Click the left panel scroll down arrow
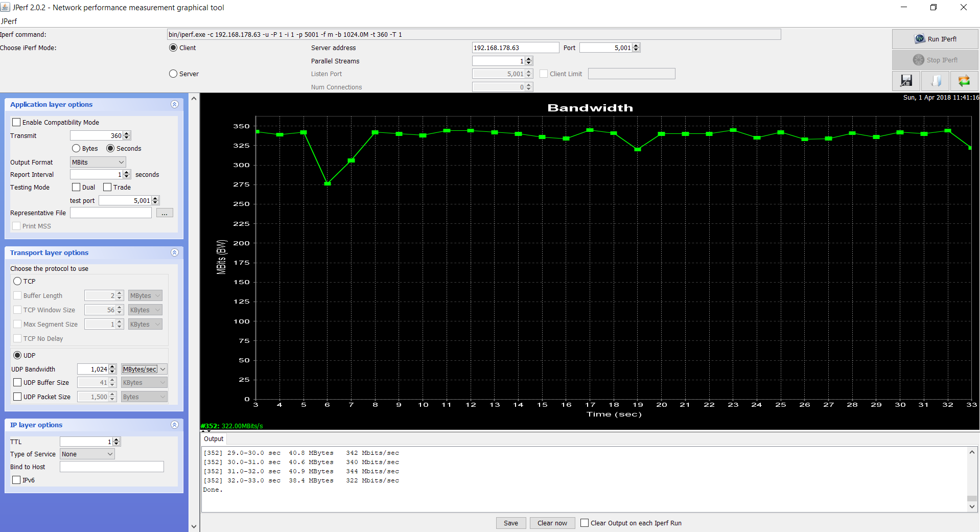The height and width of the screenshot is (532, 980). tap(194, 526)
